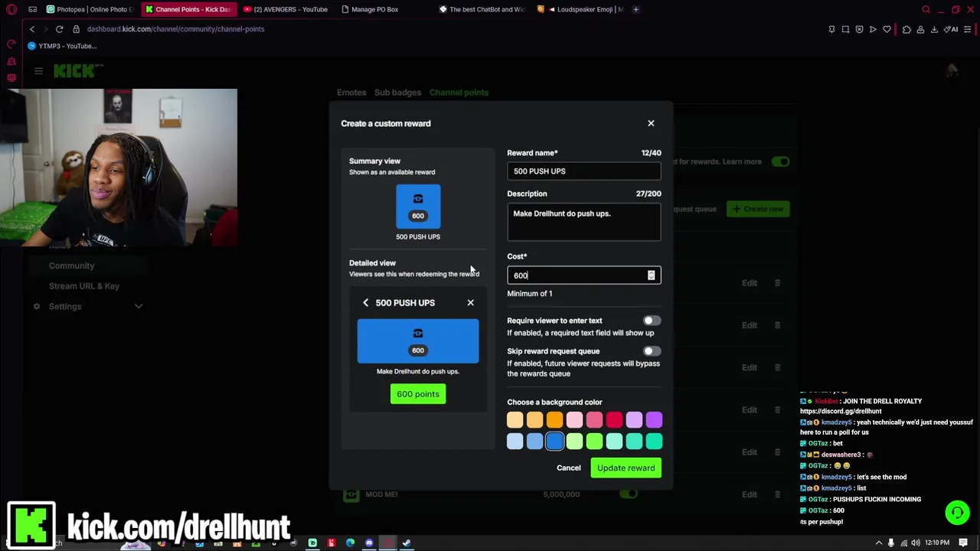
Task: Switch to the Channel points tab
Action: (459, 93)
